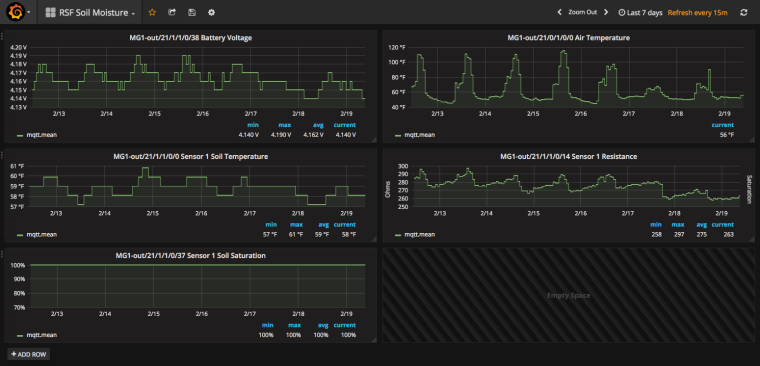Shift time range back with left arrow
The height and width of the screenshot is (366, 760).
point(559,13)
